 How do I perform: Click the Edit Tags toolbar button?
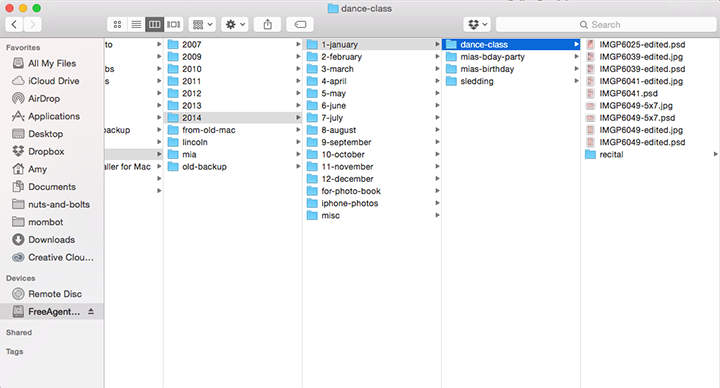tap(300, 24)
